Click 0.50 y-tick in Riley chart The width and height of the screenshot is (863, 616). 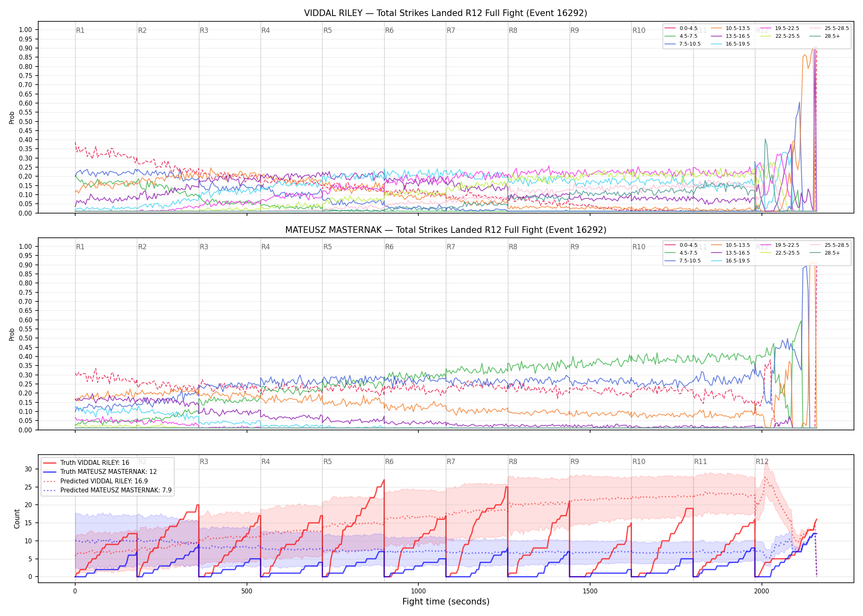[x=25, y=122]
